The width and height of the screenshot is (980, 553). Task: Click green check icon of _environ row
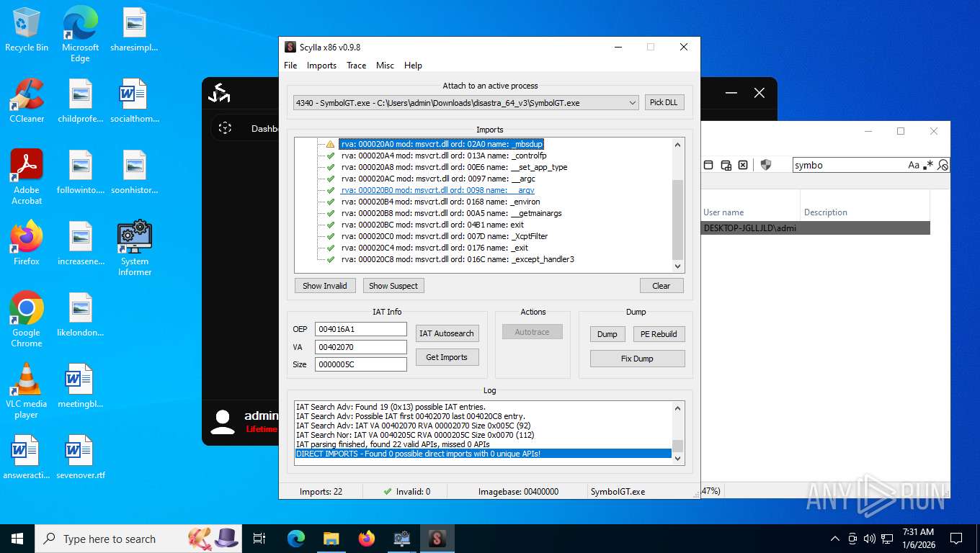point(331,202)
